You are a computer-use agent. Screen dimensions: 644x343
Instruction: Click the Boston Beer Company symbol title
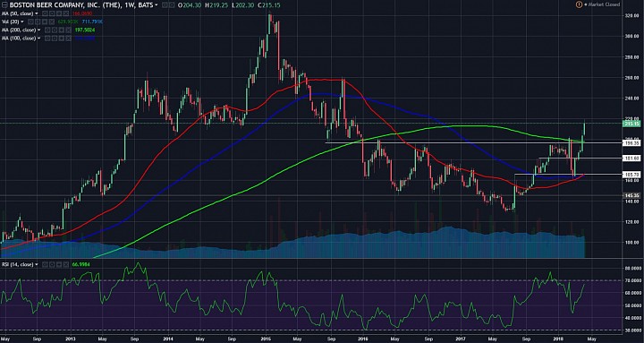[80, 5]
